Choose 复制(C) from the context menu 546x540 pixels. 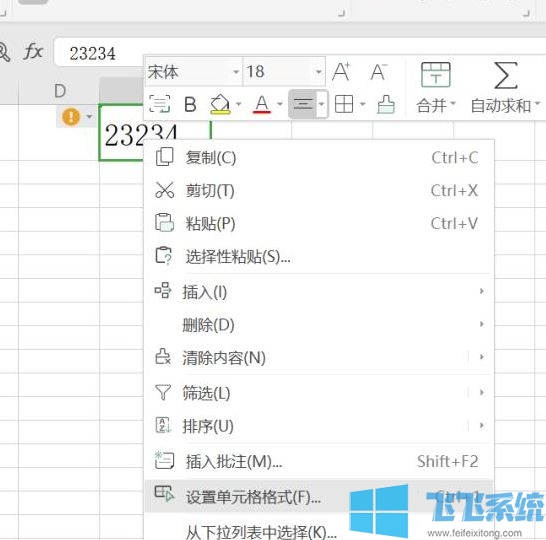tap(318, 158)
